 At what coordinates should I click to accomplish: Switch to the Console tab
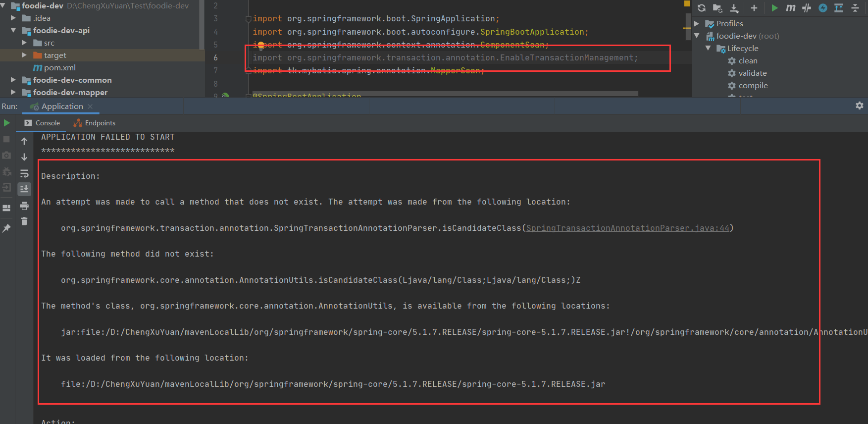point(43,123)
